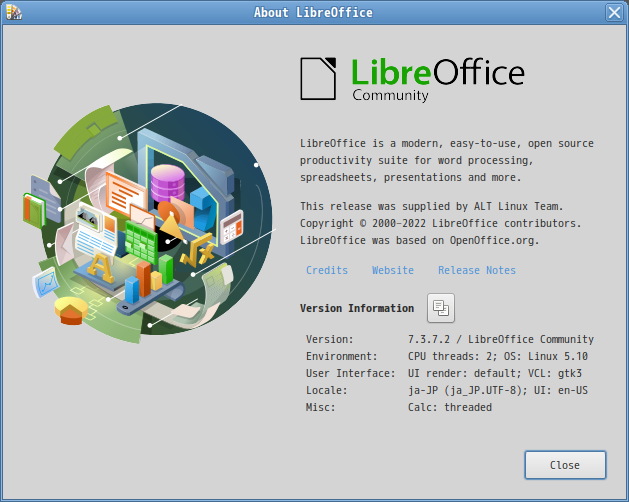Screen dimensions: 629x502
Task: Click the green book icon in the illustration
Action: pyautogui.click(x=34, y=211)
